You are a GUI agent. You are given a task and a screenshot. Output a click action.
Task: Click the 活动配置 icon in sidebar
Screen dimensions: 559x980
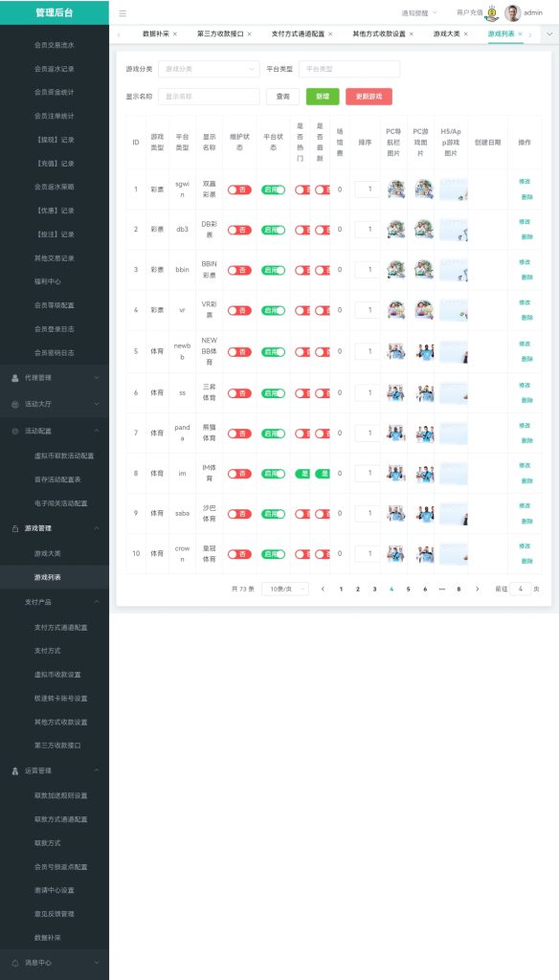pos(15,432)
